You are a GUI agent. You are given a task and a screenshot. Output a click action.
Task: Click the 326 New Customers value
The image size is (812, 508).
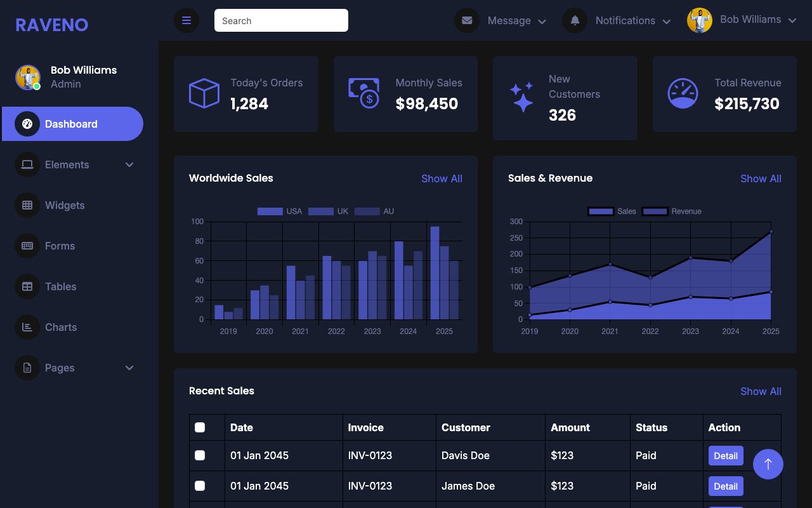tap(562, 115)
